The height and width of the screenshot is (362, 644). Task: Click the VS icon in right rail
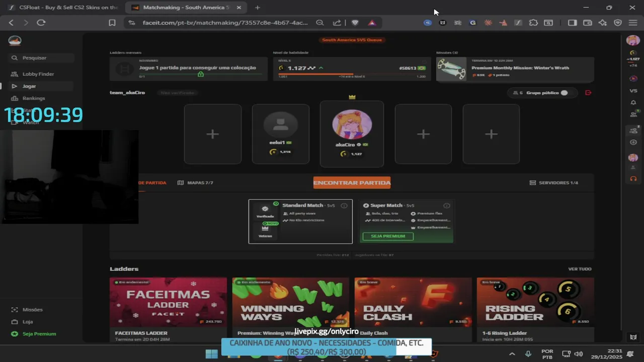pyautogui.click(x=633, y=90)
